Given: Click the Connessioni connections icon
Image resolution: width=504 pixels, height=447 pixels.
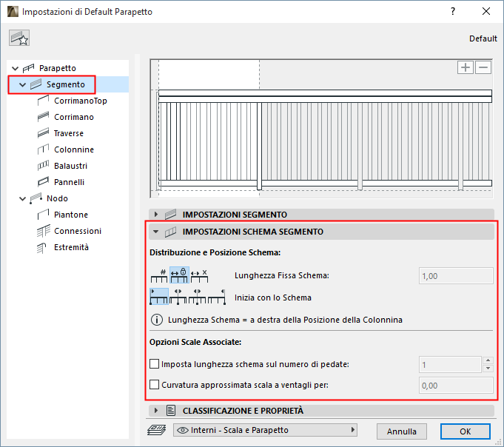Looking at the screenshot, I should [x=44, y=231].
